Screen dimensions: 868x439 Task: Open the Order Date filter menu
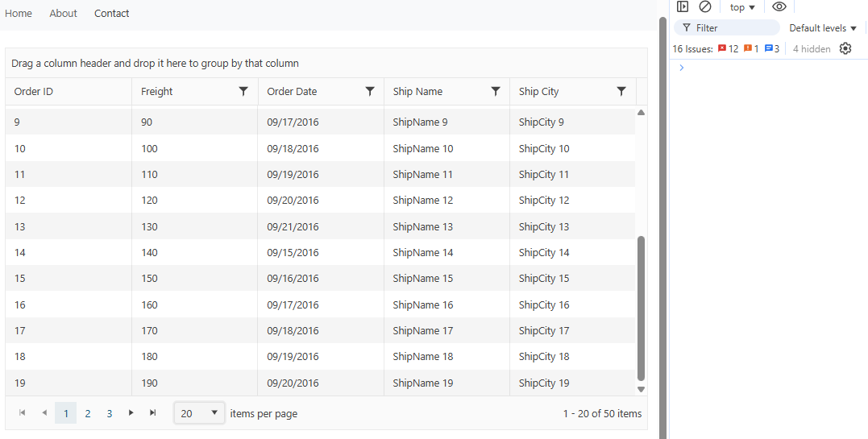(x=370, y=92)
